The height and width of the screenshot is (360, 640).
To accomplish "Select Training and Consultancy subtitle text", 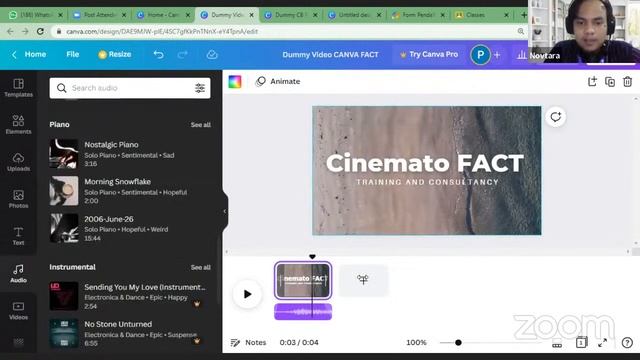I will 427,182.
